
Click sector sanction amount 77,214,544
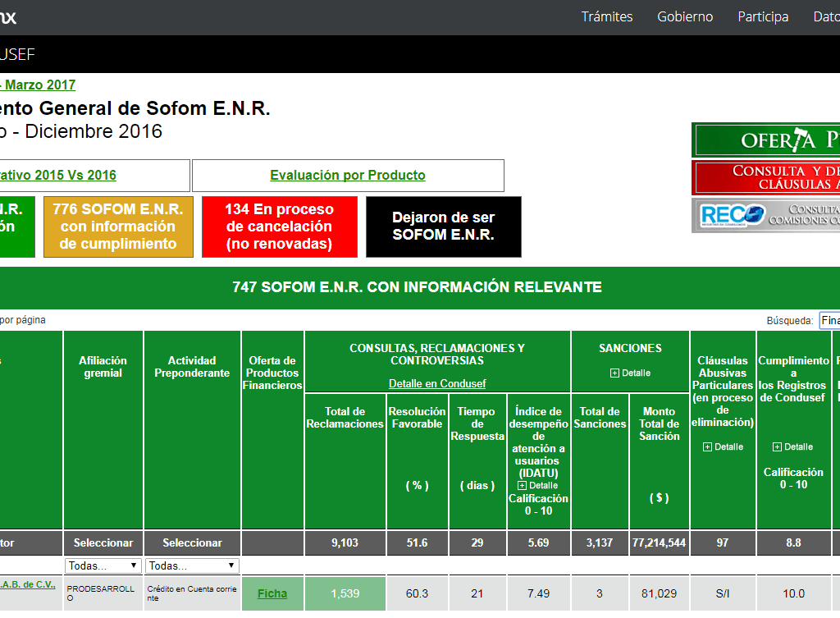coord(659,543)
